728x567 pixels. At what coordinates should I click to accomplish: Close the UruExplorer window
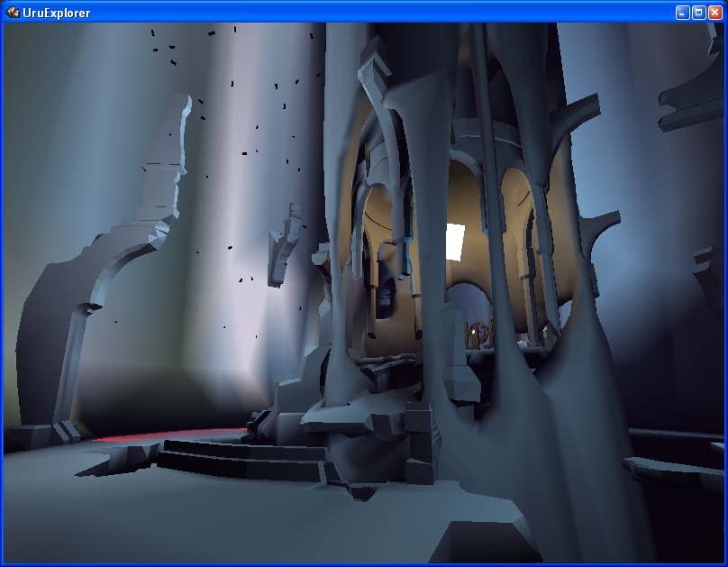tap(714, 13)
